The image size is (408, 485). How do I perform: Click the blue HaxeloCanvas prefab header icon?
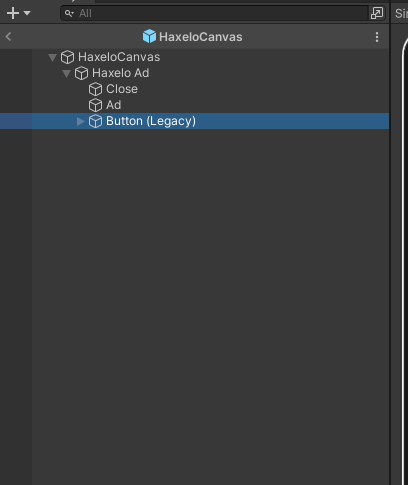coord(149,36)
